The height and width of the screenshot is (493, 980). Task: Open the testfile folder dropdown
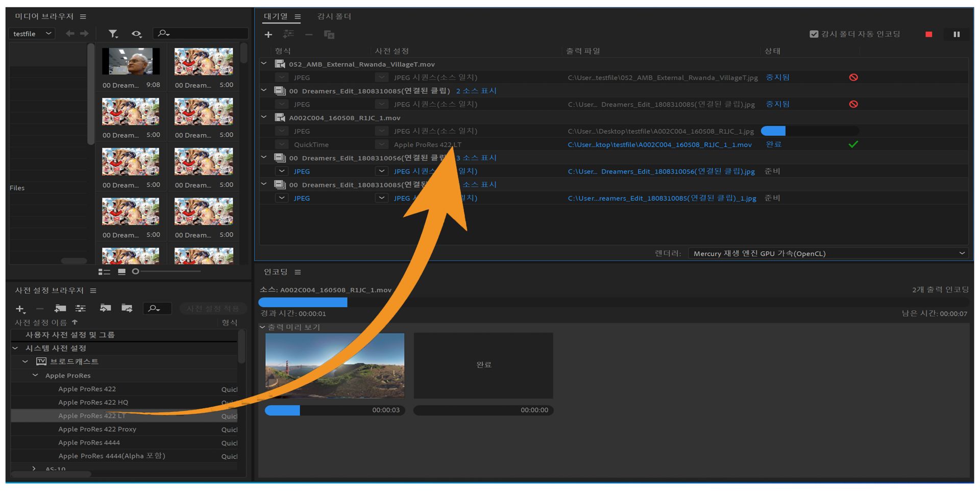click(x=32, y=34)
